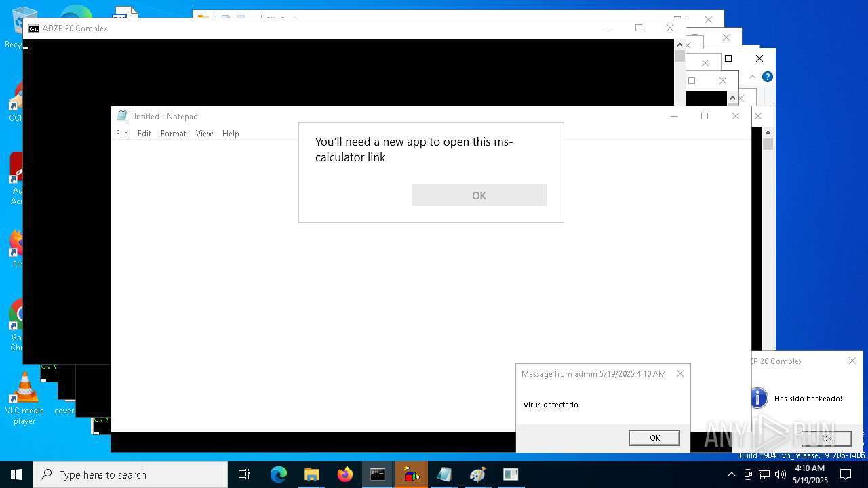Click the taskbar icon right of Paint
This screenshot has height=488, width=868.
(x=511, y=474)
